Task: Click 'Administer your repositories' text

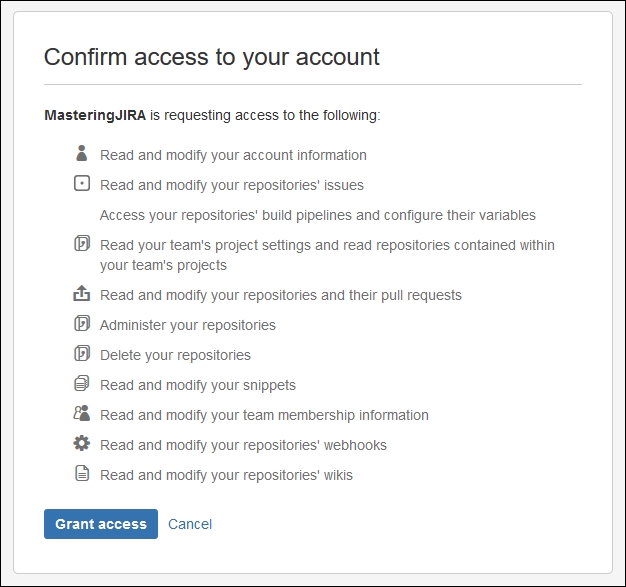Action: [188, 325]
